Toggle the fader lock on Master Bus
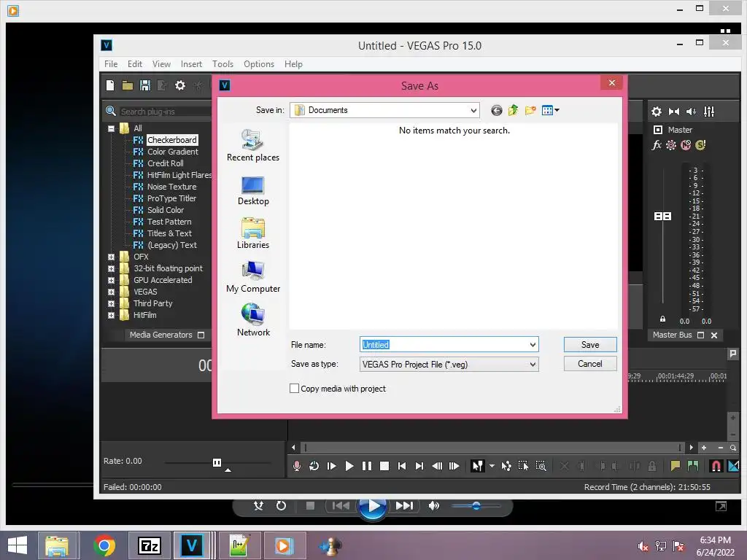The width and height of the screenshot is (747, 560). (662, 319)
